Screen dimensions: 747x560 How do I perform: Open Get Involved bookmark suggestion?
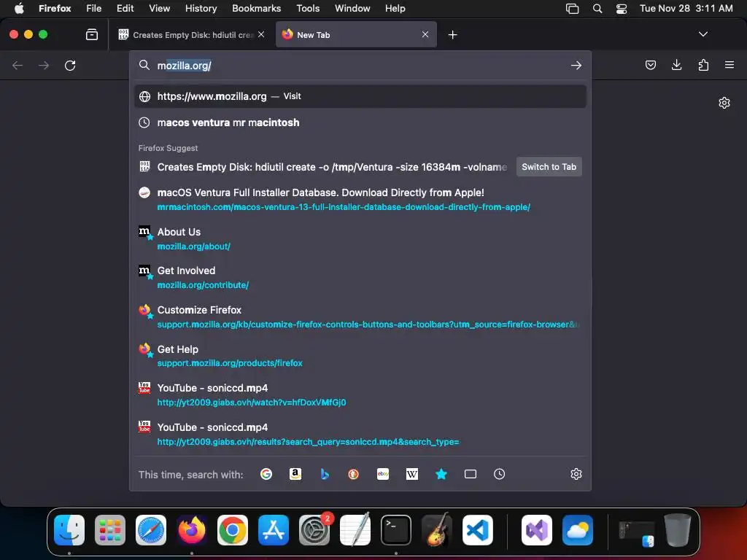coord(360,278)
